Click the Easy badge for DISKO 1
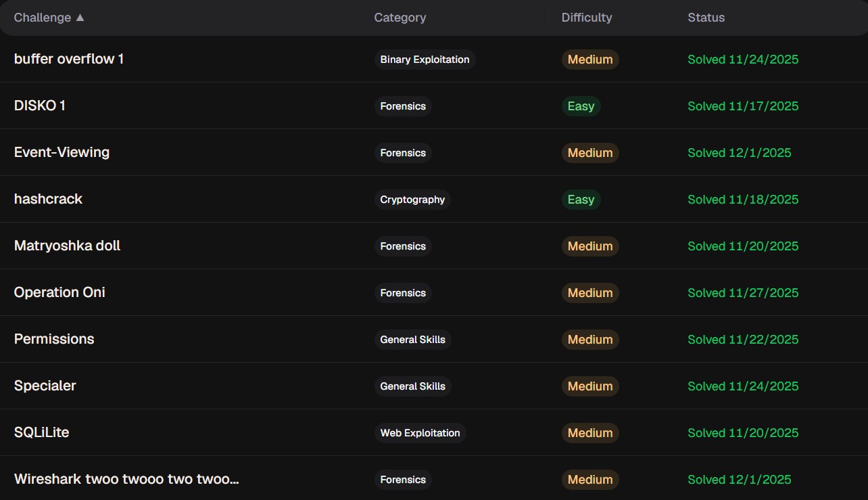Screen dimensions: 868x500 tap(581, 106)
